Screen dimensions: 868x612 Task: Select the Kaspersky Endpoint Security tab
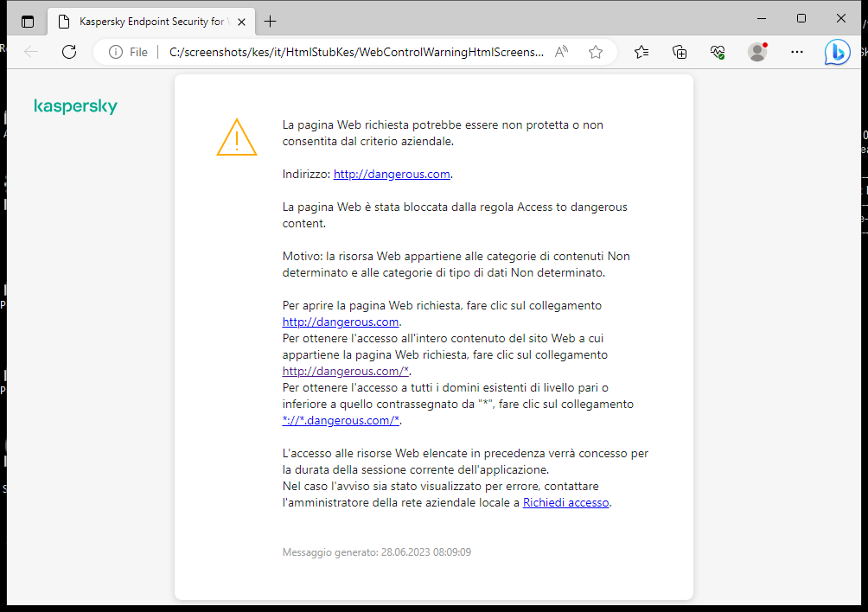point(147,21)
